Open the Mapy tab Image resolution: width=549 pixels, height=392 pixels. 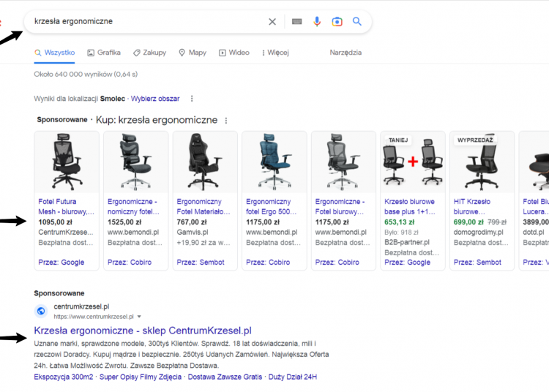click(193, 53)
